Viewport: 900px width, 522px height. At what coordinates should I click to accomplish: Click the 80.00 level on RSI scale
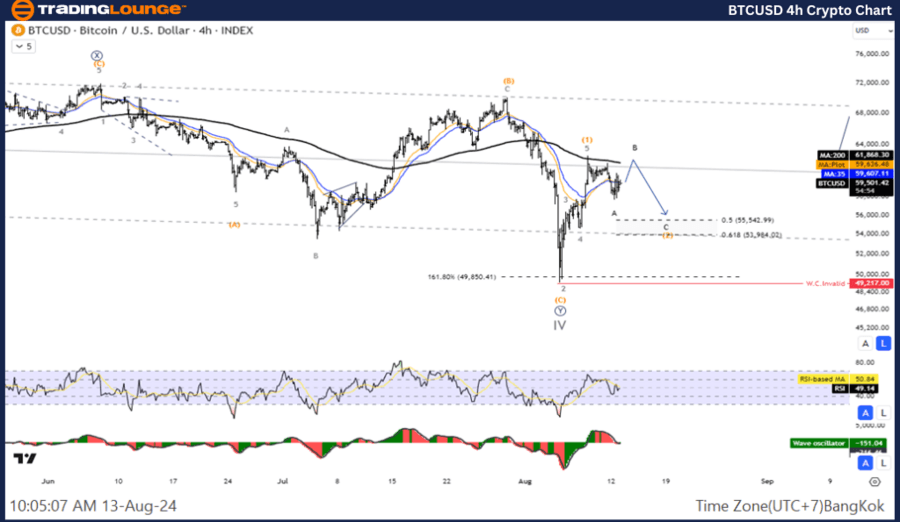coord(865,362)
